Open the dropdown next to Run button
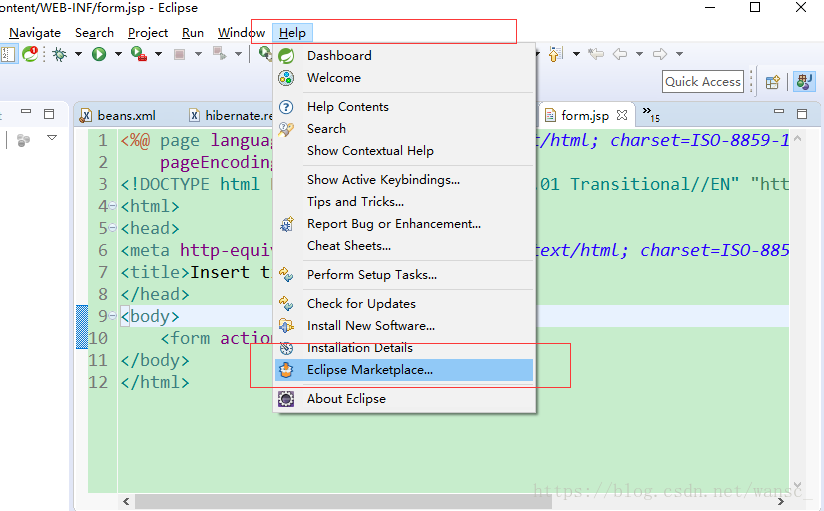The width and height of the screenshot is (824, 511). [118, 54]
